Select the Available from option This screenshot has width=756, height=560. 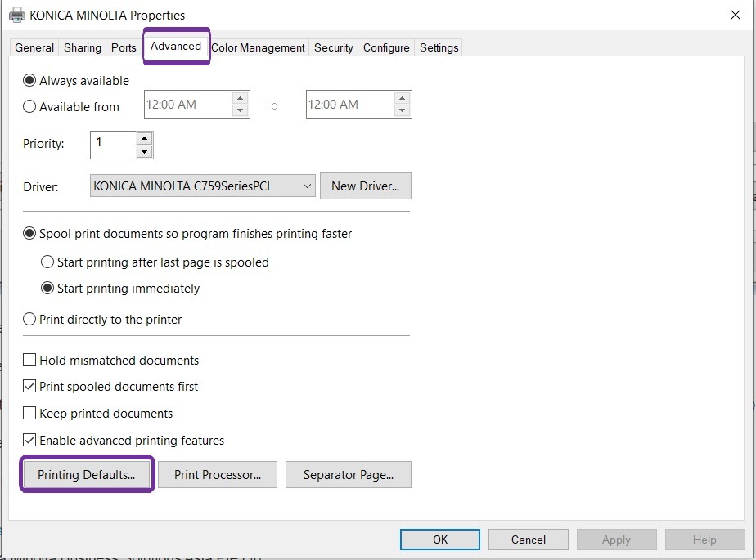click(29, 106)
